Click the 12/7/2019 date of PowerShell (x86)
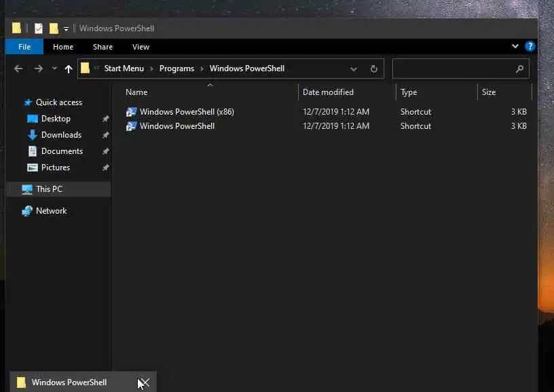The height and width of the screenshot is (392, 554). tap(336, 112)
